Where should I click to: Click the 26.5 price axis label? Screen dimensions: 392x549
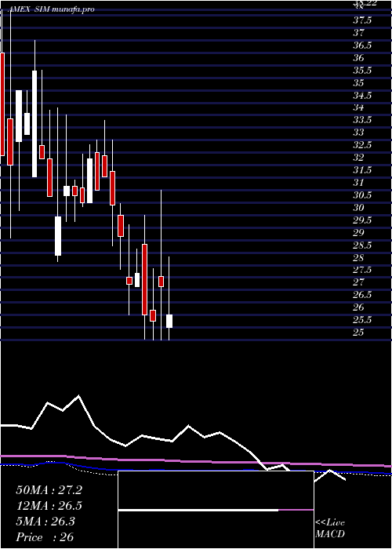[362, 295]
